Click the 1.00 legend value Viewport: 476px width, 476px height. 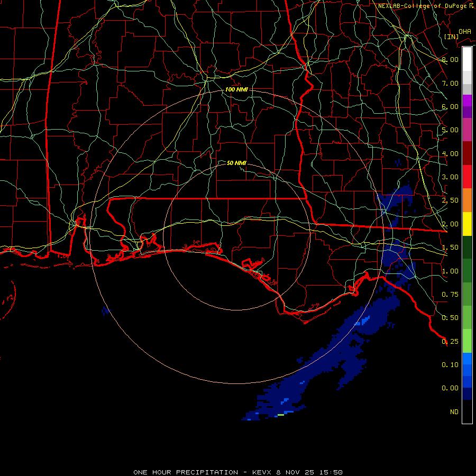click(x=450, y=271)
